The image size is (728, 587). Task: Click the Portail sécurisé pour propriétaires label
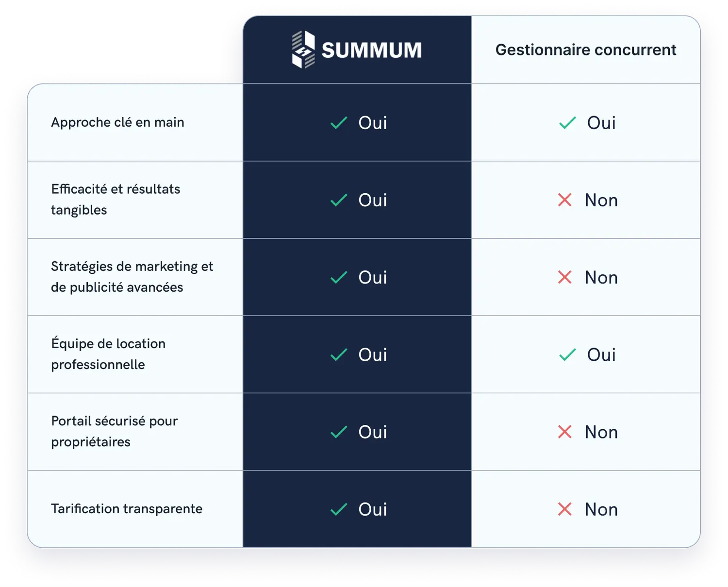[115, 431]
